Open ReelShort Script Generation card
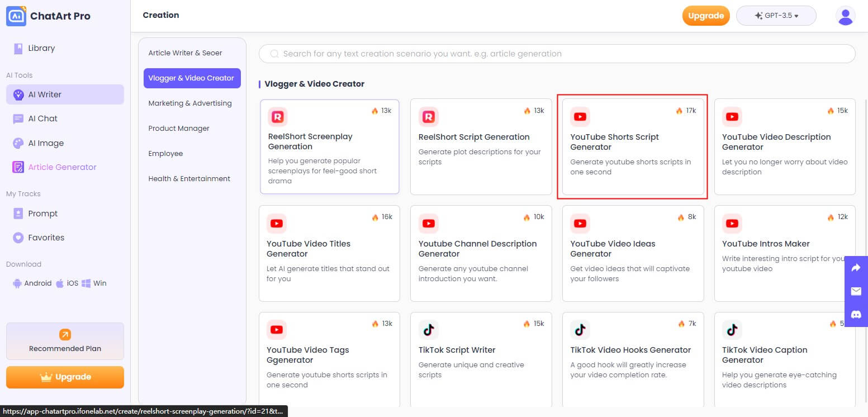The image size is (868, 417). [481, 147]
